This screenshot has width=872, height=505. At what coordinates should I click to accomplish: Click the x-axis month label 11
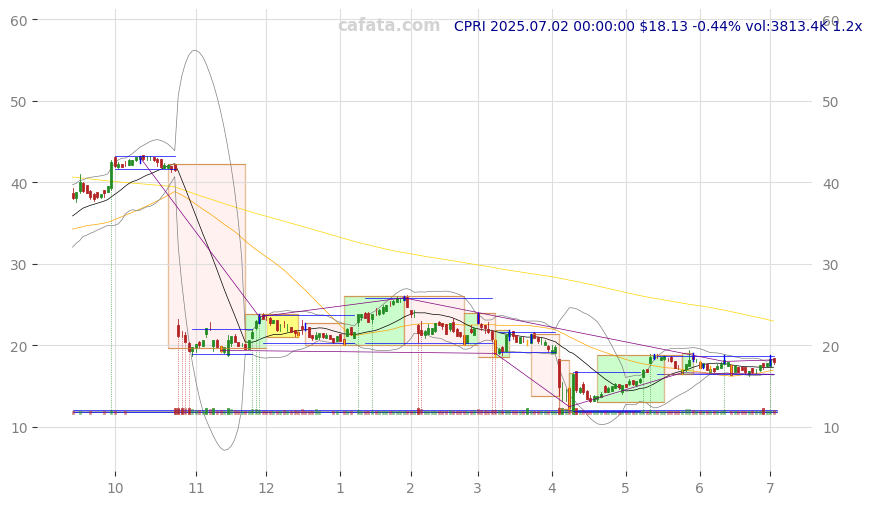(196, 488)
